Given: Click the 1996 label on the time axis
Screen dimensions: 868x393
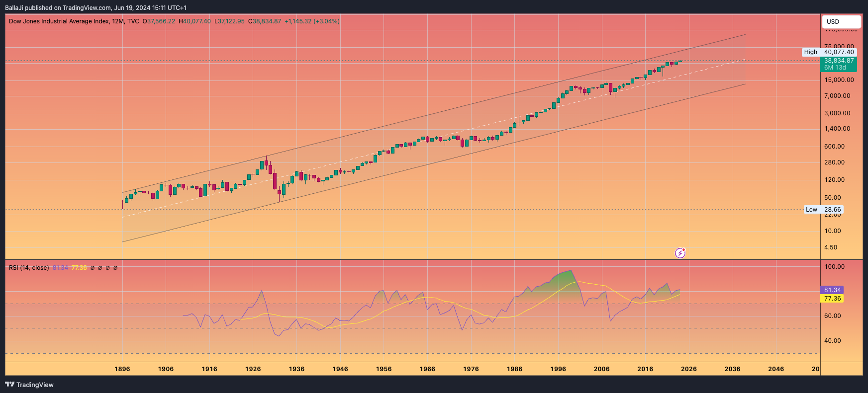Looking at the screenshot, I should pos(558,369).
